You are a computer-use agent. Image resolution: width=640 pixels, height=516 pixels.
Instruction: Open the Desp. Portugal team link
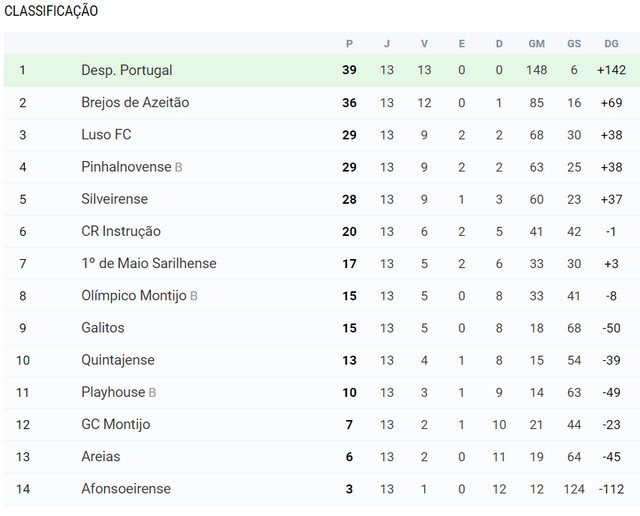point(127,70)
